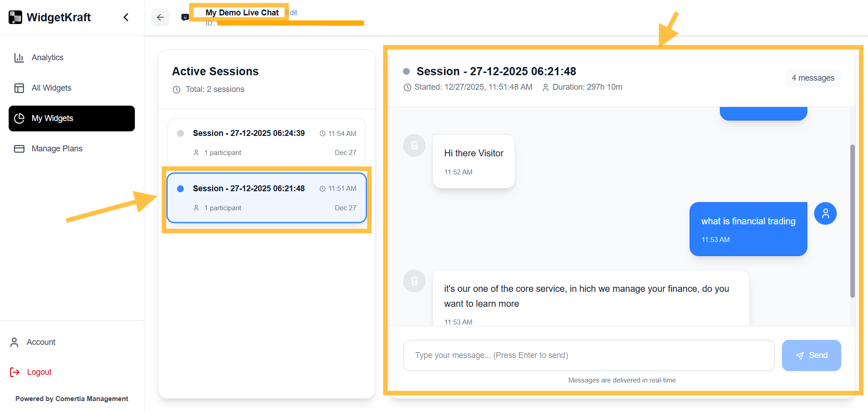Image resolution: width=868 pixels, height=411 pixels.
Task: Select the session starting at 11:54 AM
Action: (x=267, y=142)
